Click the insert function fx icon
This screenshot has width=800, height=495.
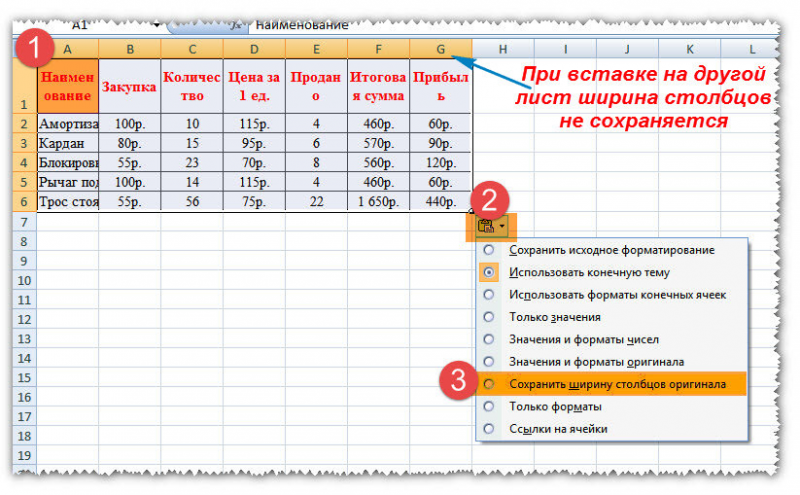coord(236,25)
